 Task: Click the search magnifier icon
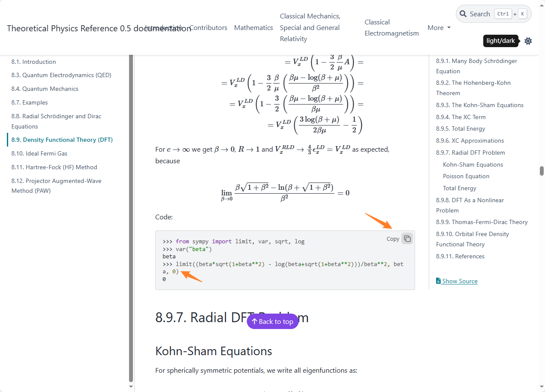[463, 13]
